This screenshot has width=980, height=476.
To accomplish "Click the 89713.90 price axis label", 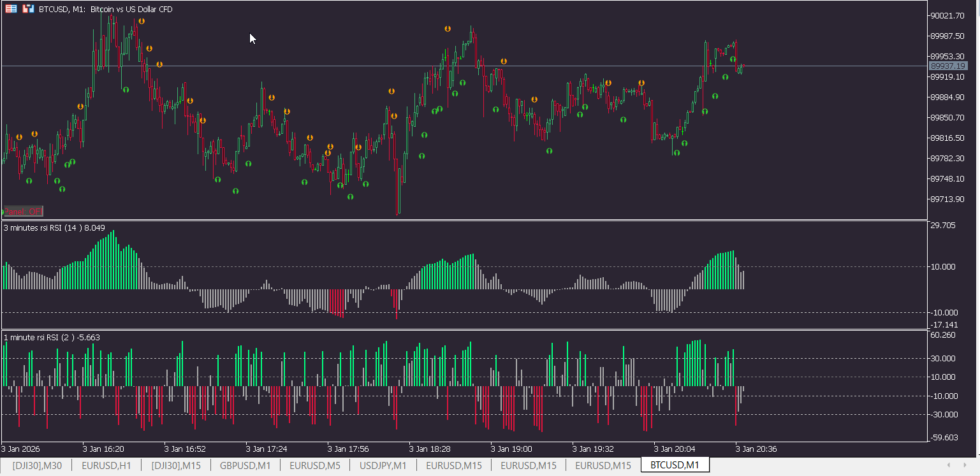I will [x=947, y=199].
